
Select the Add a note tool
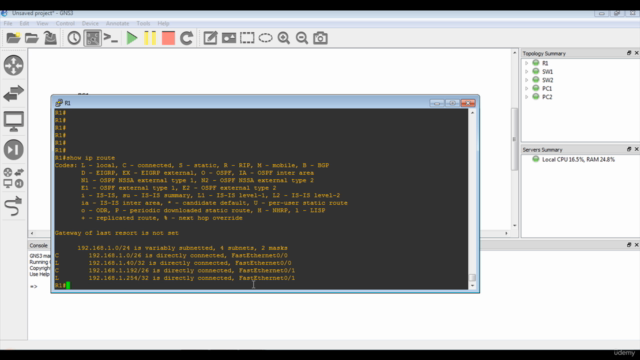pyautogui.click(x=210, y=38)
